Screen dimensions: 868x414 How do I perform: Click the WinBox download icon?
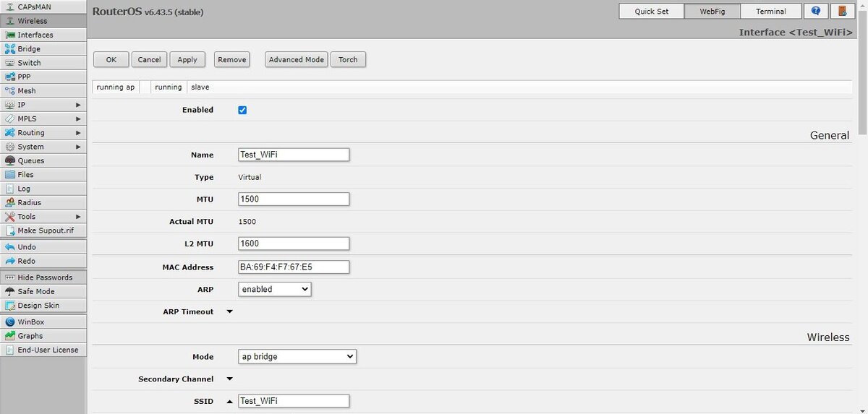click(x=10, y=322)
